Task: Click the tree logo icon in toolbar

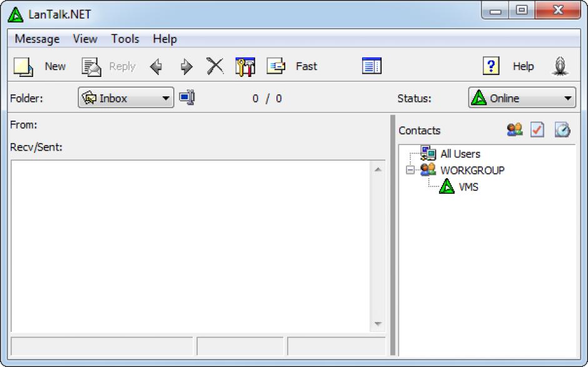Action: click(x=560, y=66)
